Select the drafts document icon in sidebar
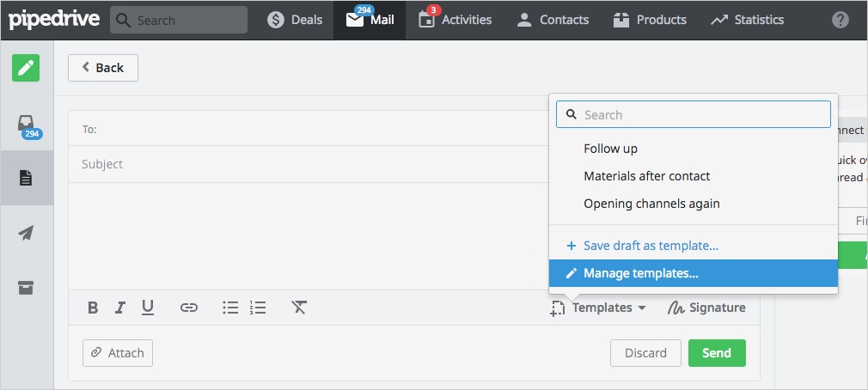868x390 pixels. click(26, 178)
